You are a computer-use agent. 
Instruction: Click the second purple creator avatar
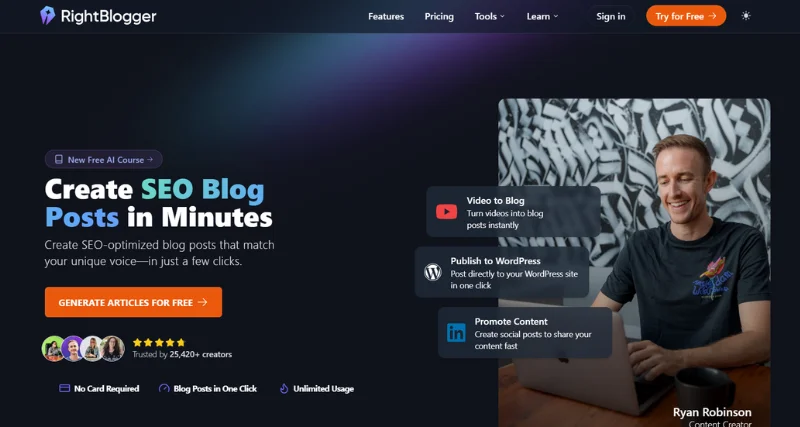[x=72, y=348]
